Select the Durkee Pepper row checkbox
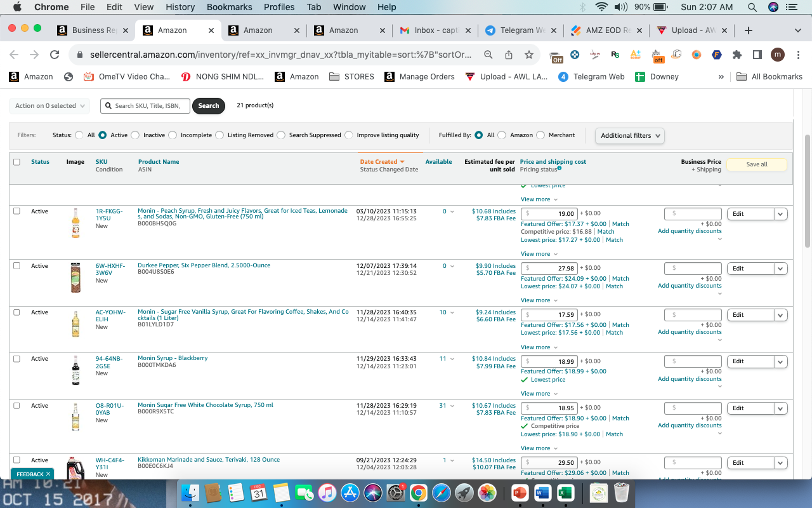The image size is (812, 508). 16,265
